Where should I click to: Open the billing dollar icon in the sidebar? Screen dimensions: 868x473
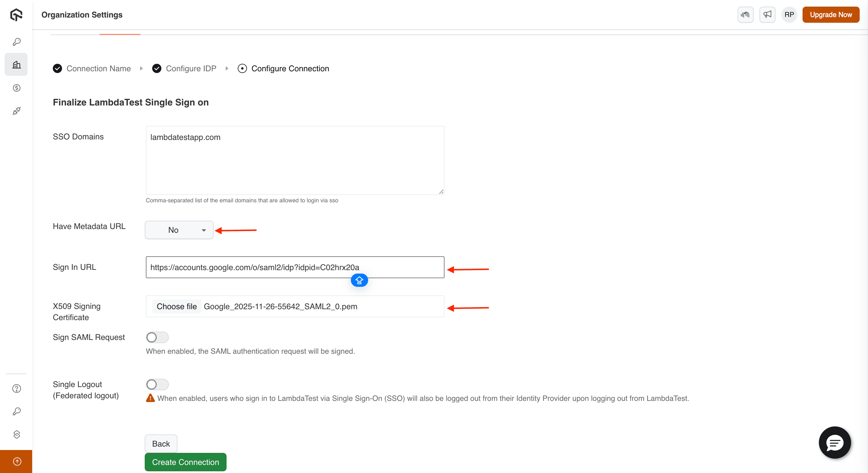pyautogui.click(x=16, y=88)
